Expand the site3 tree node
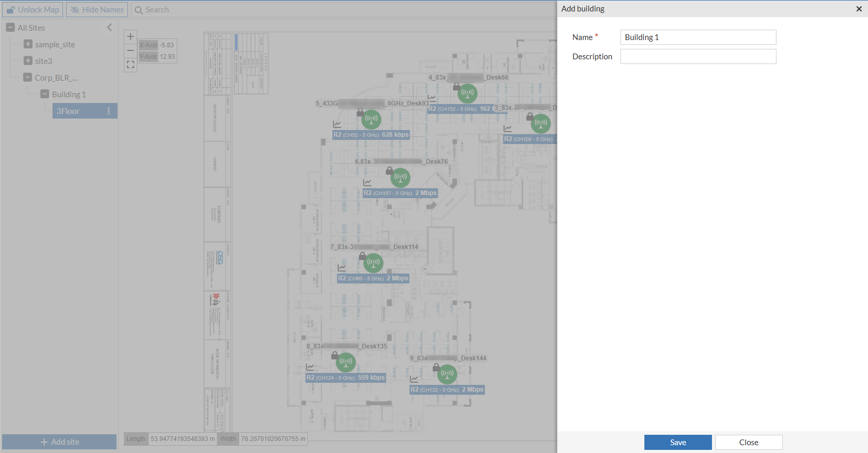The image size is (868, 453). point(28,61)
